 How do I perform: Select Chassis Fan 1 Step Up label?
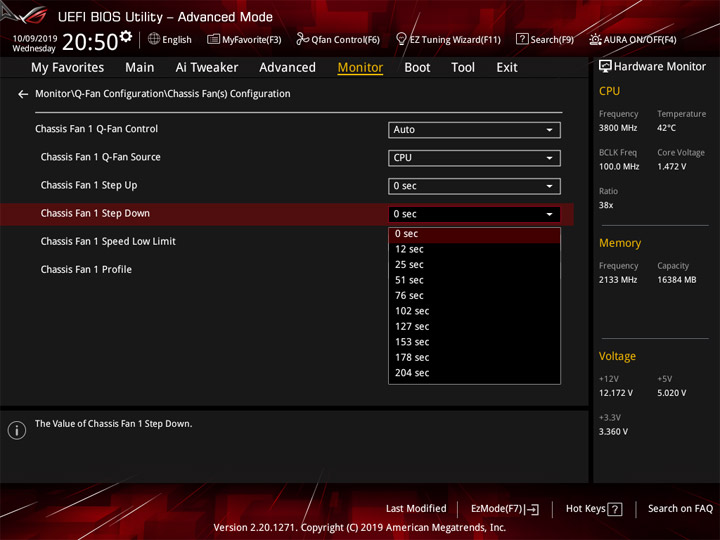click(89, 186)
